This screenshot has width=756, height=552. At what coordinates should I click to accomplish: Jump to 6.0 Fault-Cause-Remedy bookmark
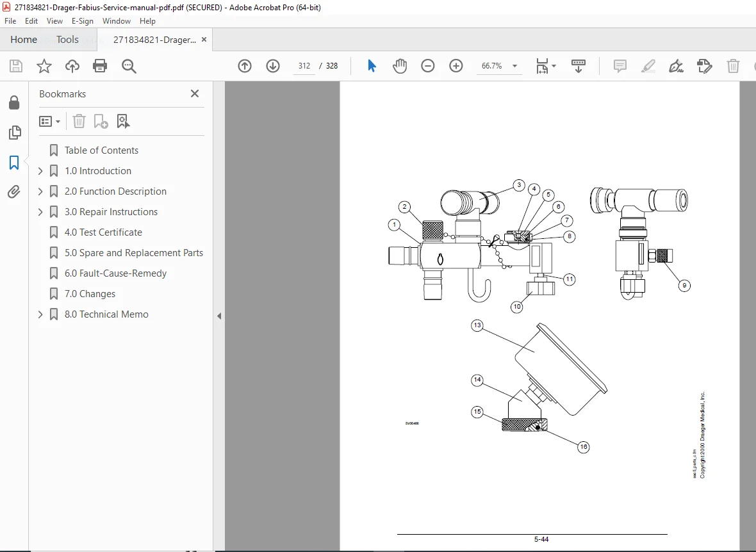[116, 273]
